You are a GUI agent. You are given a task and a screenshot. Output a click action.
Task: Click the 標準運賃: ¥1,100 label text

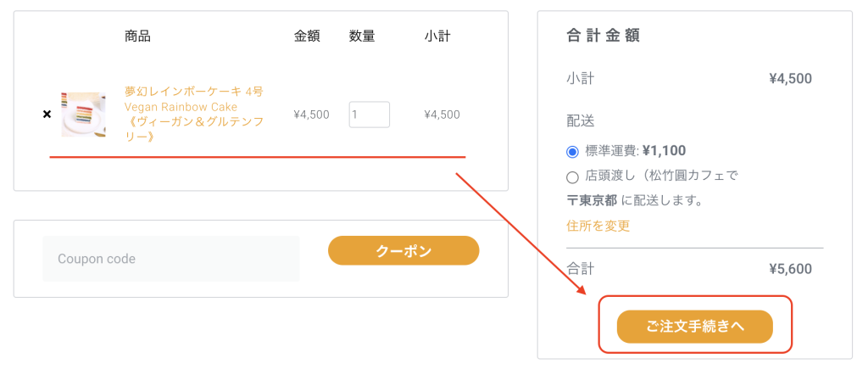click(x=636, y=150)
